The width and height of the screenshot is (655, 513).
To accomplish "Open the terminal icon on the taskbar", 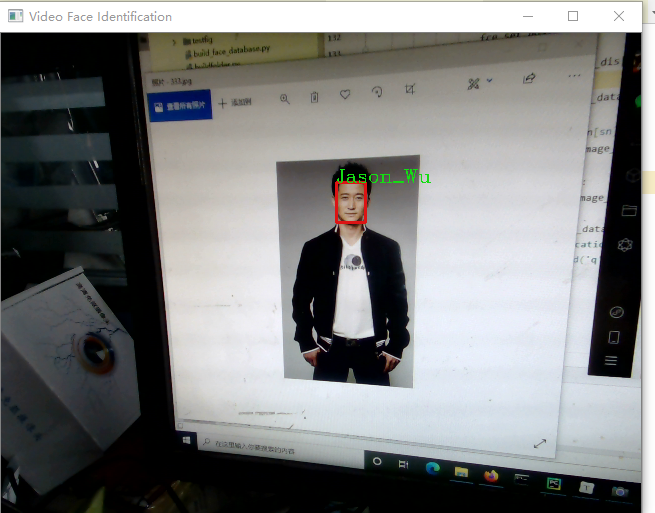I will [521, 479].
